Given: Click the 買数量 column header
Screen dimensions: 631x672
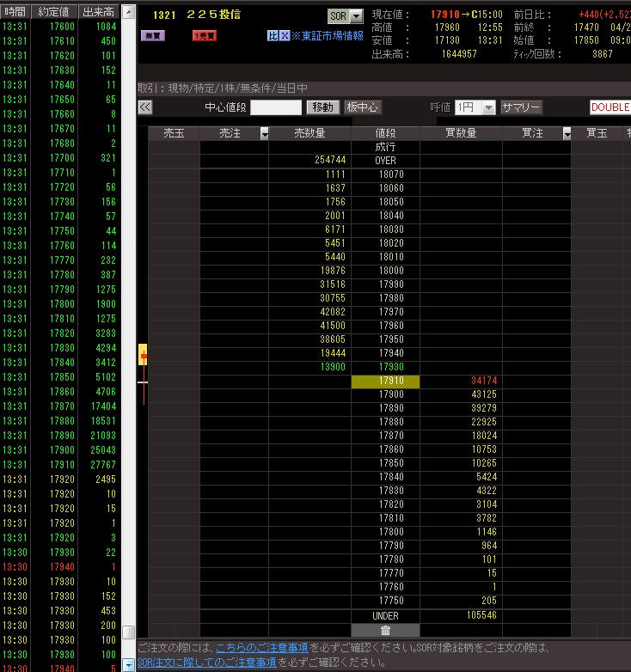Looking at the screenshot, I should pos(461,133).
